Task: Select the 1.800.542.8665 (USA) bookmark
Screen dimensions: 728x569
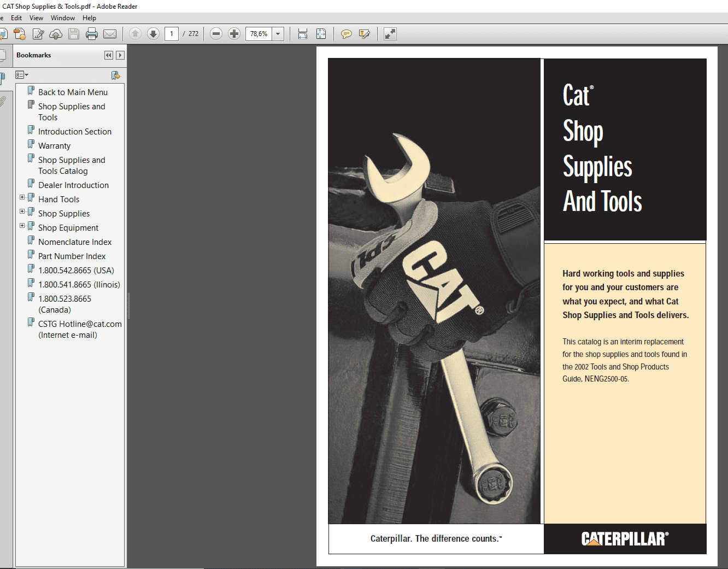Action: [x=76, y=271]
